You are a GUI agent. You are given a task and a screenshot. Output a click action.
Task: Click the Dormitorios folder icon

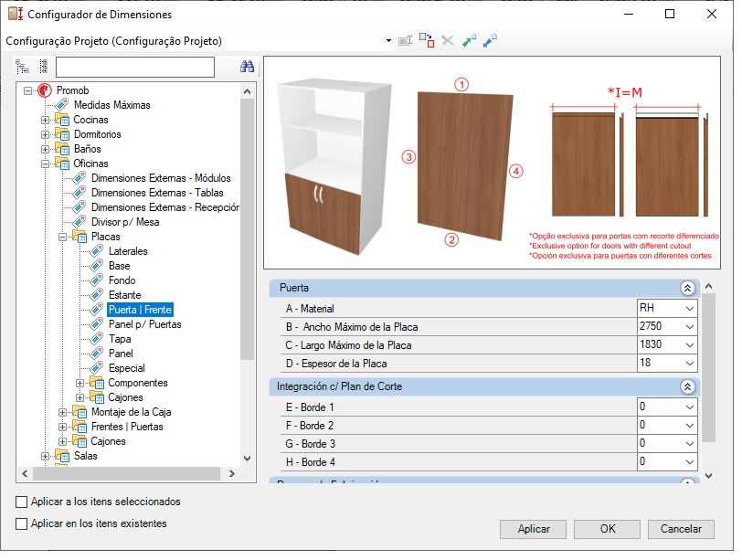tap(62, 134)
